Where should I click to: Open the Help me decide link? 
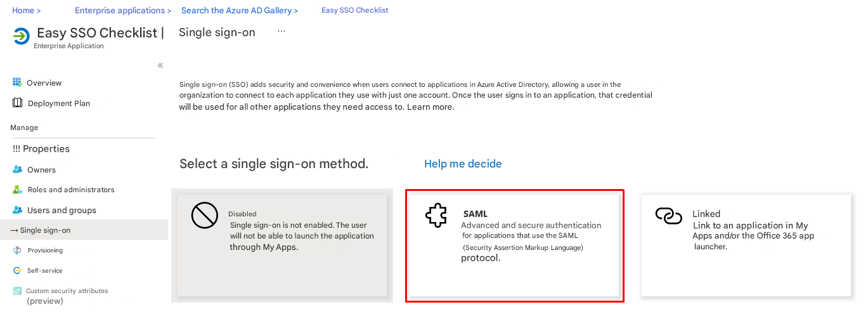pos(463,164)
